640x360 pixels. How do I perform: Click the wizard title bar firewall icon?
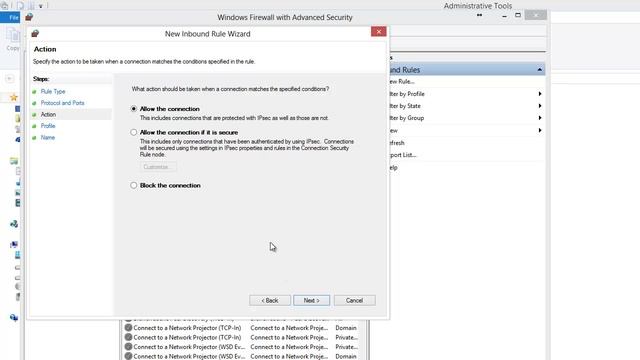coord(35,33)
